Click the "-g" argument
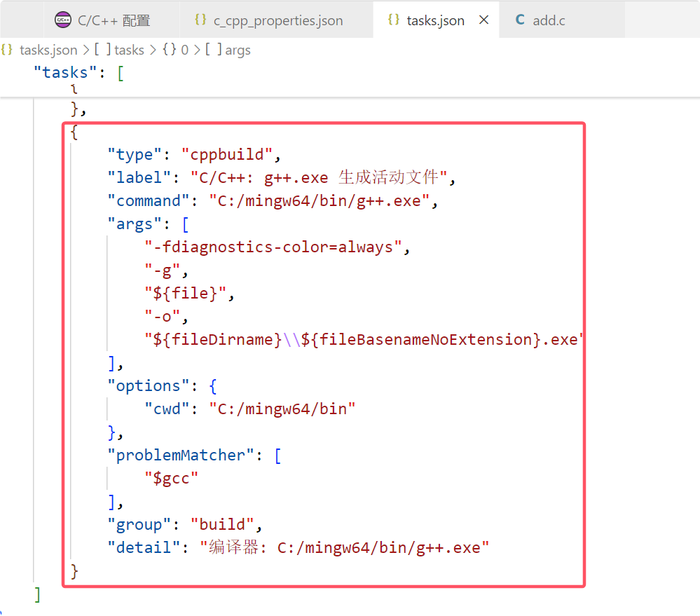Image resolution: width=700 pixels, height=616 pixels. (162, 271)
